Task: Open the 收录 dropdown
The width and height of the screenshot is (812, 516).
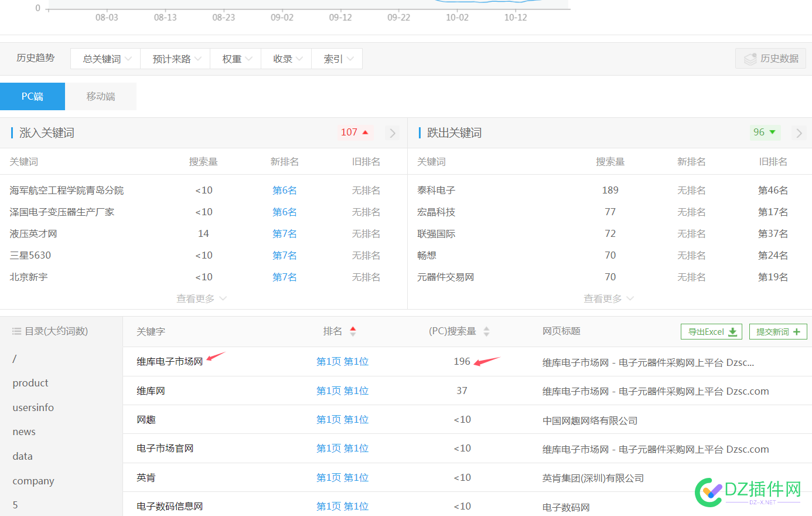Action: pyautogui.click(x=286, y=59)
